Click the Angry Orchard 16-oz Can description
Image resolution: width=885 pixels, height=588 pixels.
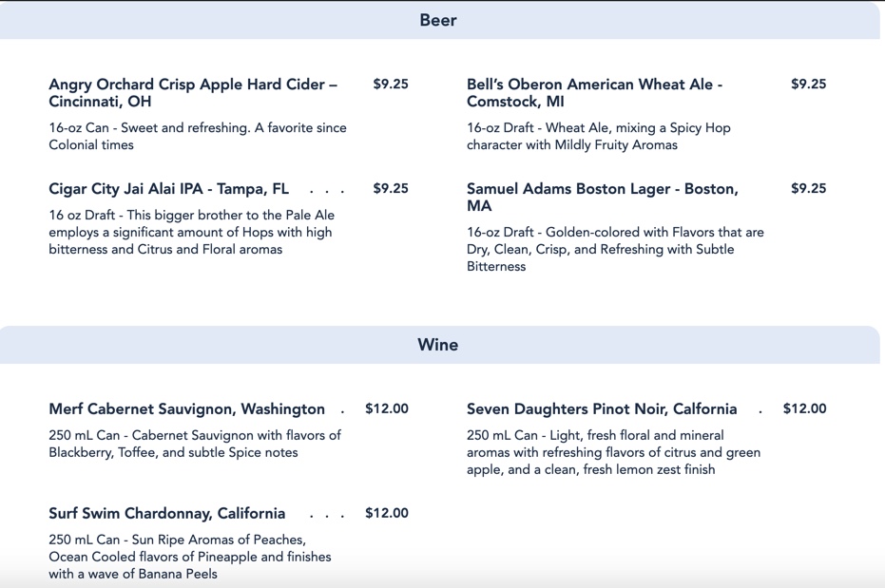198,137
